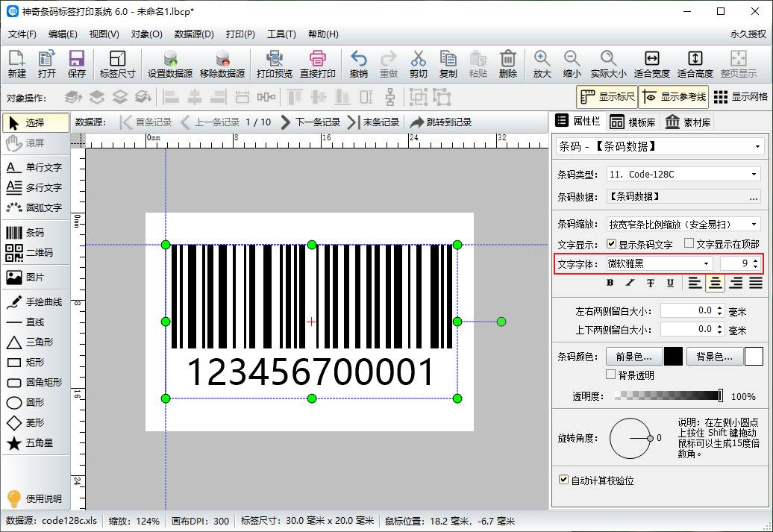
Task: Click the 背景色... button
Action: (714, 357)
